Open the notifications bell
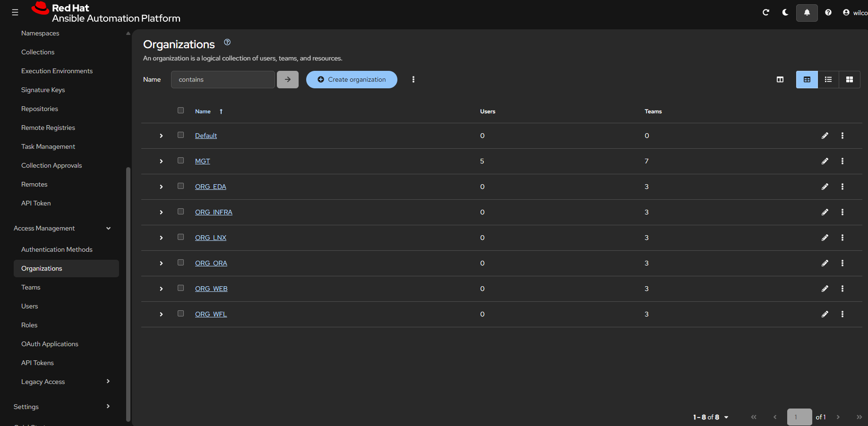Screen dimensions: 868x426 click(807, 13)
